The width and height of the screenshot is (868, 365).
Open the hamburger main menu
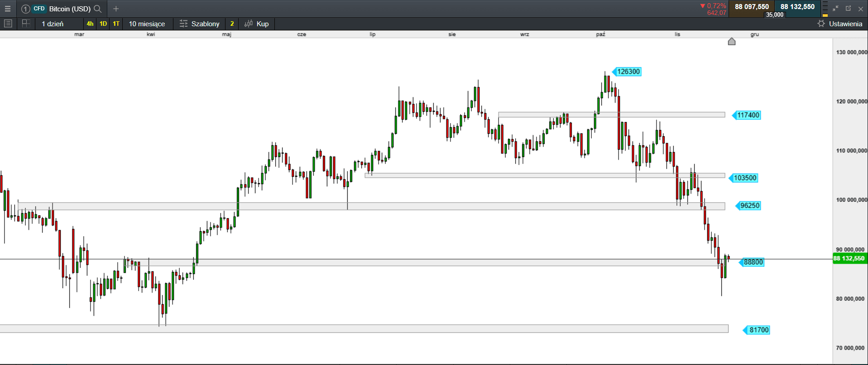point(8,9)
